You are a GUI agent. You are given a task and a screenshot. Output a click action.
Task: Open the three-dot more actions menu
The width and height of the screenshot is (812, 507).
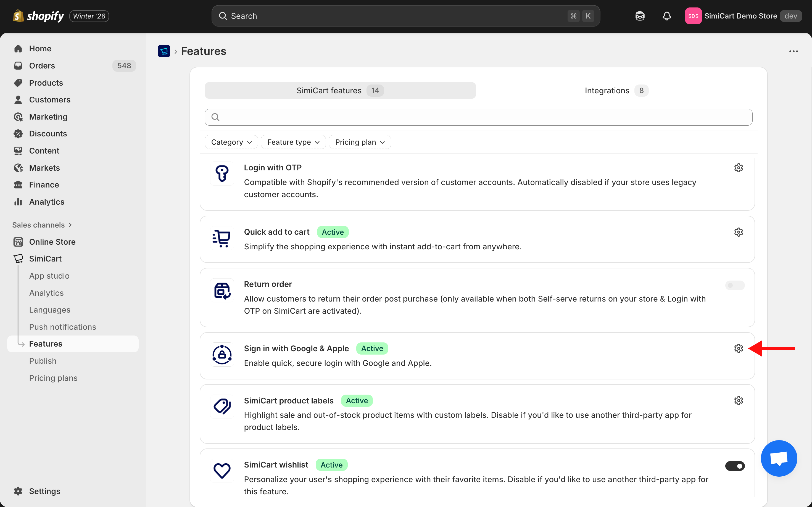[793, 51]
